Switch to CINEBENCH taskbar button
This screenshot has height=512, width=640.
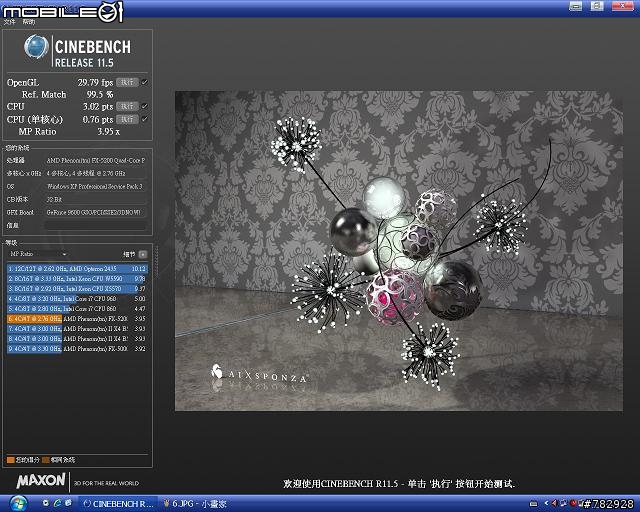(118, 504)
